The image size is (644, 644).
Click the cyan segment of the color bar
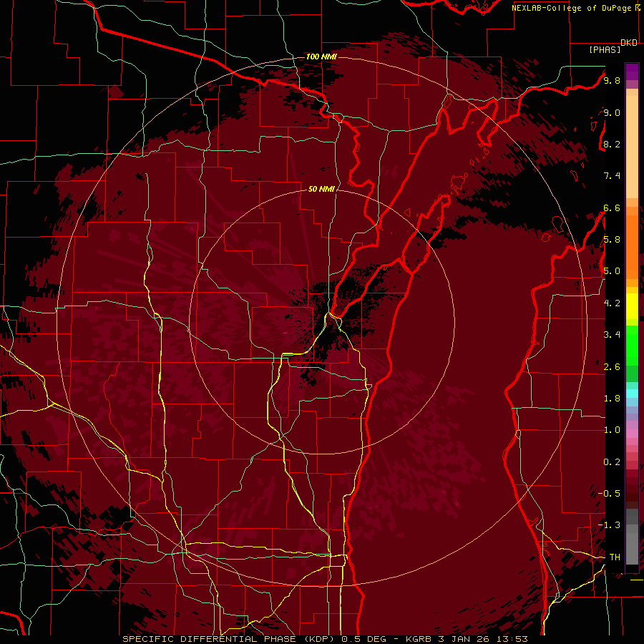pyautogui.click(x=632, y=394)
